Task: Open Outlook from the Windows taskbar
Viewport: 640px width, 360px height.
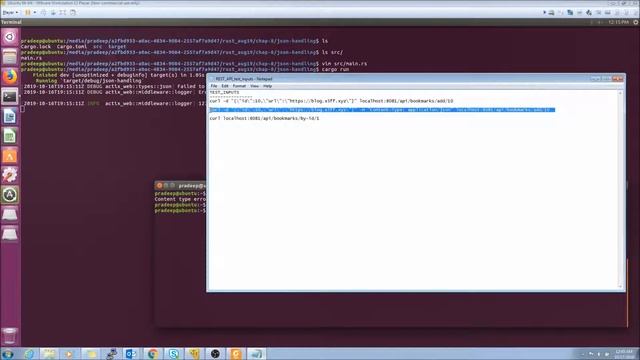Action: point(131,354)
